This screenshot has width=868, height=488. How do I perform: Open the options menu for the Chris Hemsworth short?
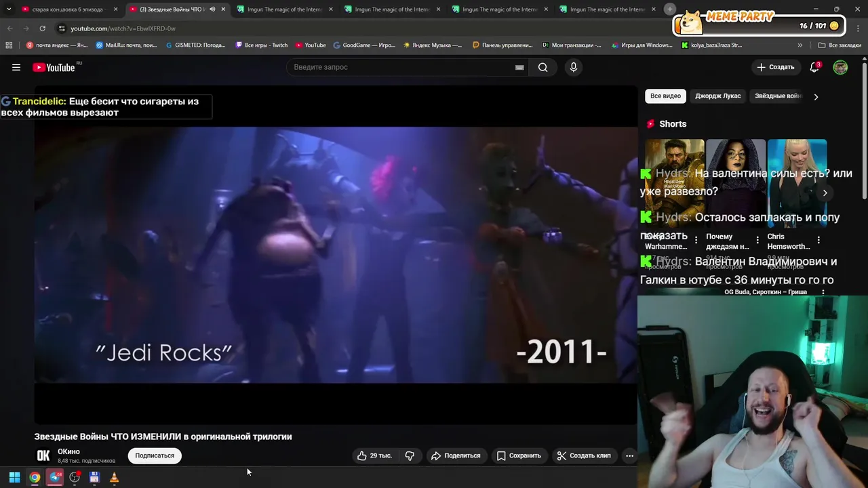[818, 240]
